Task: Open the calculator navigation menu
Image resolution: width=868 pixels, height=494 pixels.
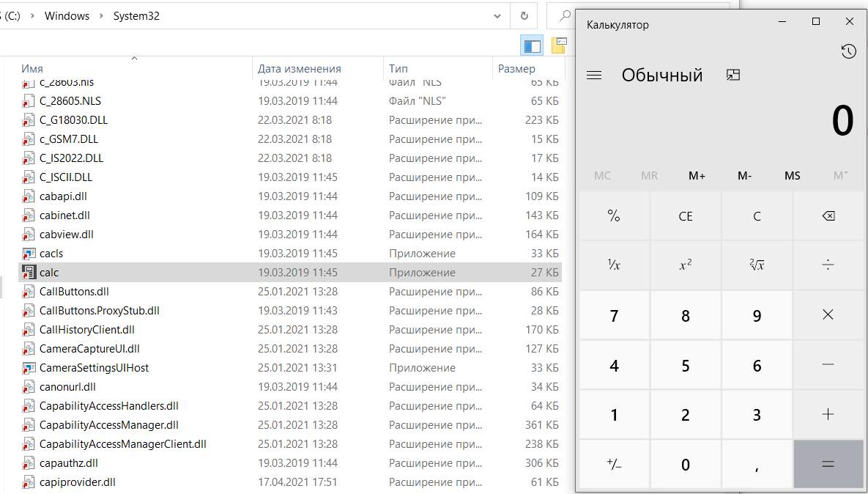Action: (x=594, y=75)
